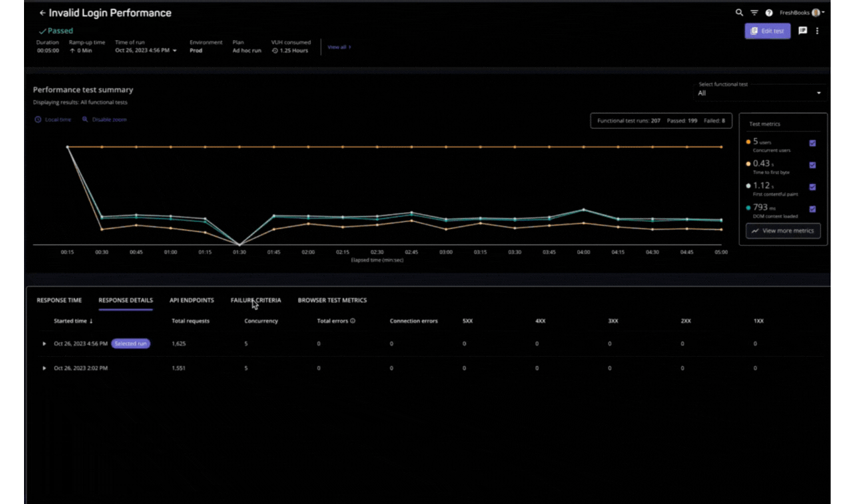Screen dimensions: 854x504
Task: Click the teal DOM content loaded color dot
Action: click(748, 207)
